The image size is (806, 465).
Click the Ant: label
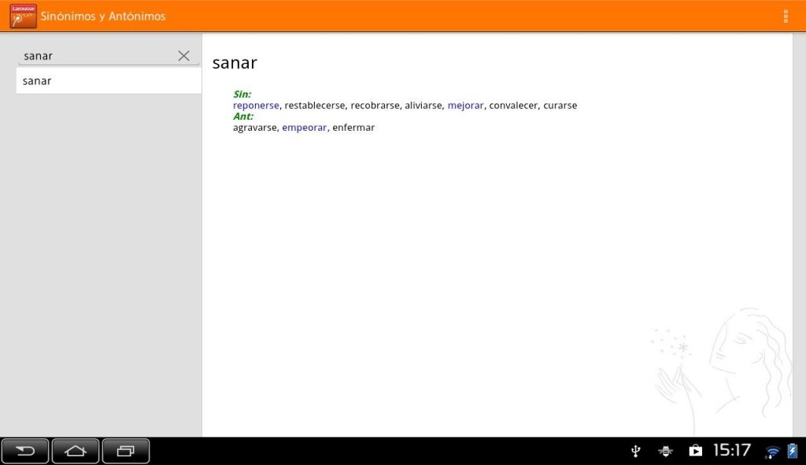coord(243,116)
